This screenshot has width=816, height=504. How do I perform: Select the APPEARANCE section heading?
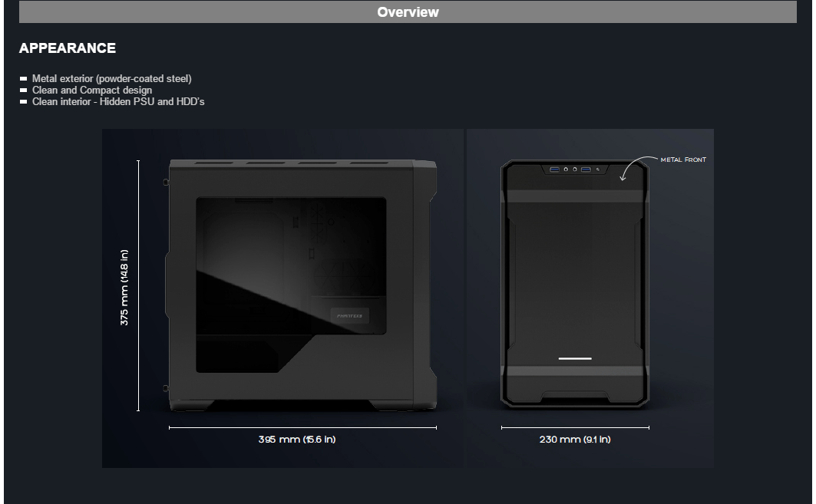click(x=68, y=48)
